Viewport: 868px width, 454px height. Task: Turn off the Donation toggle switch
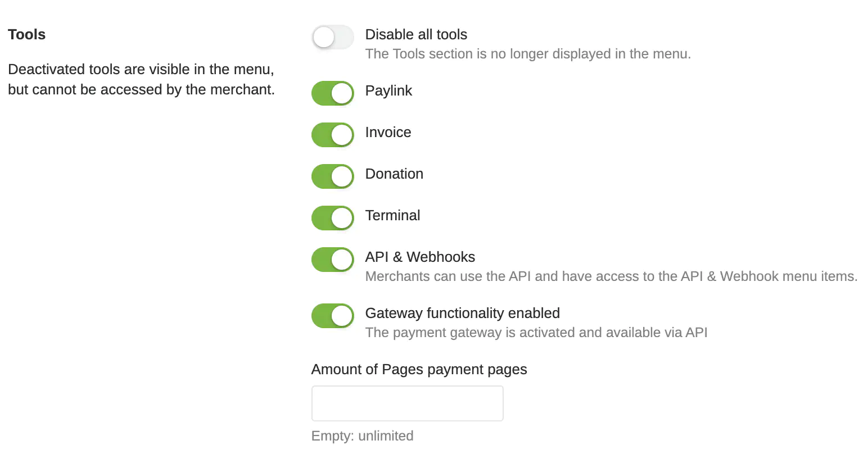(333, 176)
